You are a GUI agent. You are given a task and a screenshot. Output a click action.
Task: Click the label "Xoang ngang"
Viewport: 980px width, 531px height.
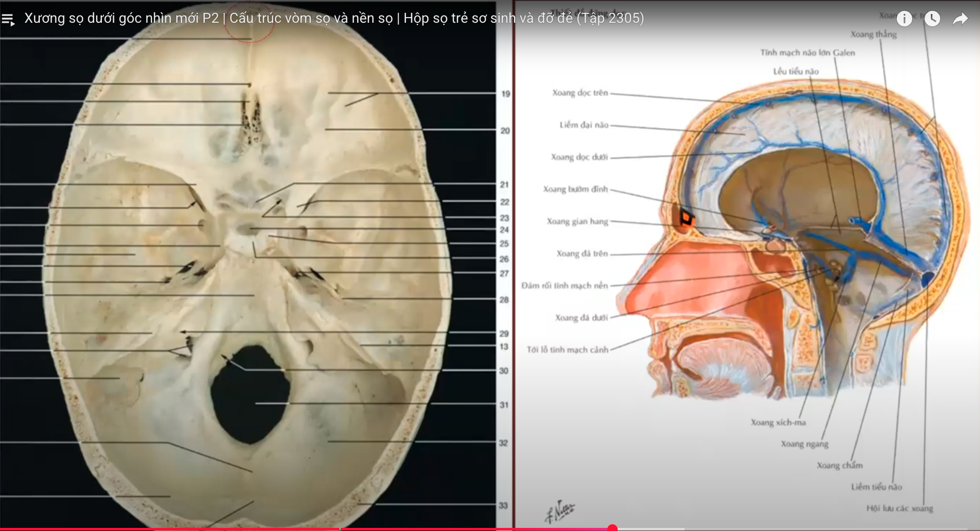point(805,444)
